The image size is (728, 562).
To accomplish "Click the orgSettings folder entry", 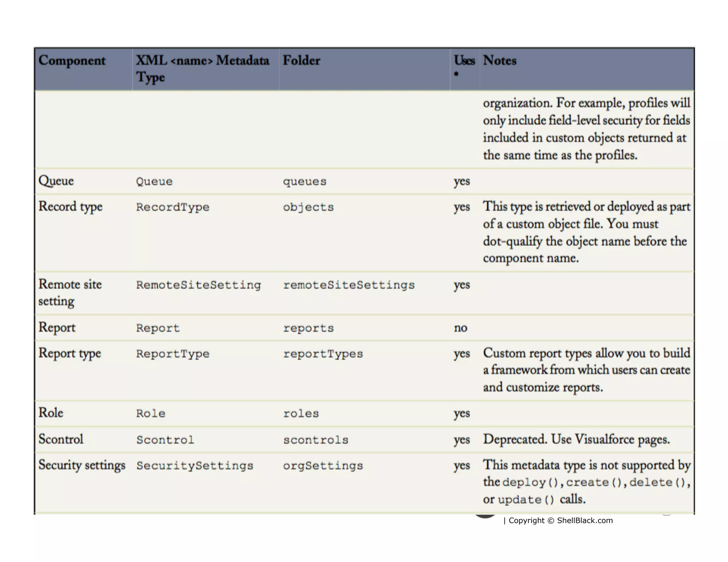I will click(x=323, y=466).
